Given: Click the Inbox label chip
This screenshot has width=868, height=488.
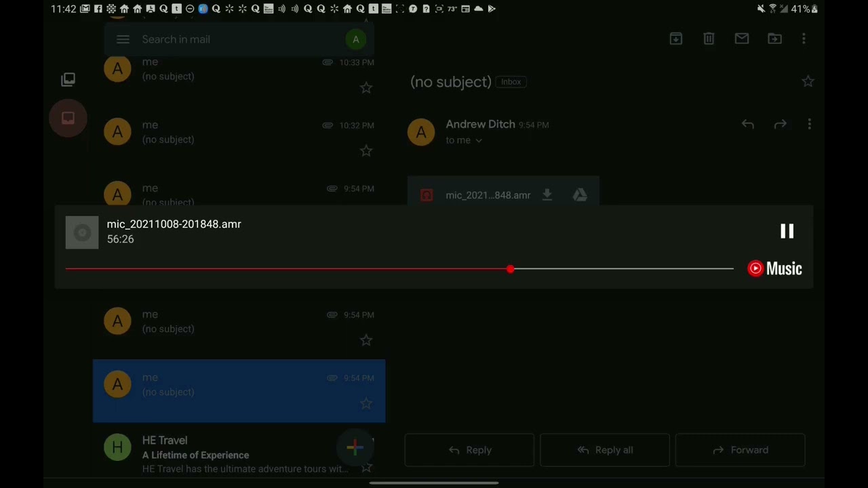Looking at the screenshot, I should coord(511,81).
